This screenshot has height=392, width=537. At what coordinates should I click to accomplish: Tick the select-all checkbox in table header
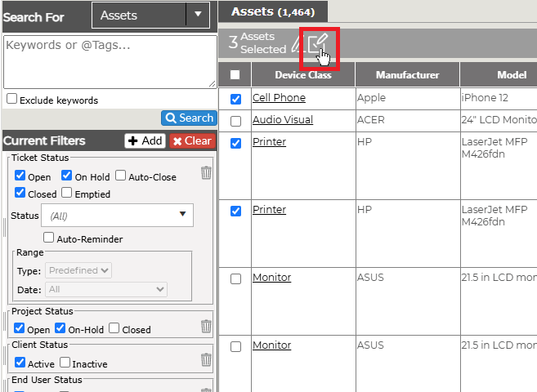point(235,74)
